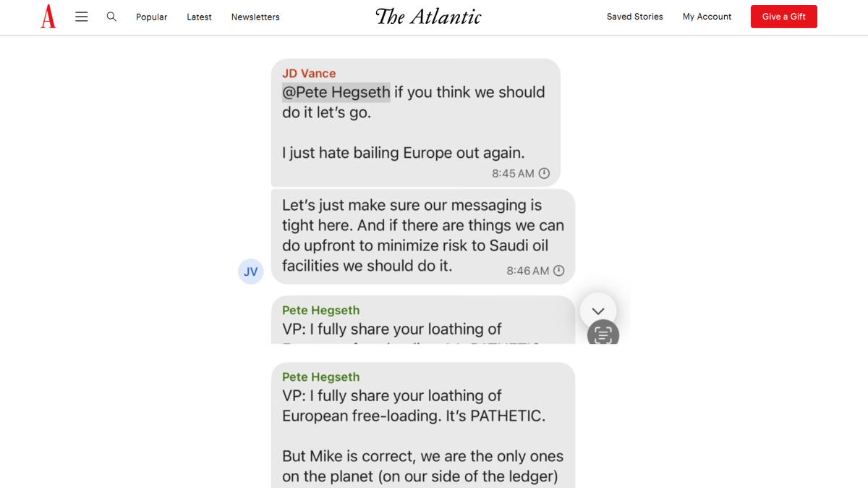This screenshot has width=868, height=488.
Task: Click the Newsletters menu item
Action: coord(255,17)
